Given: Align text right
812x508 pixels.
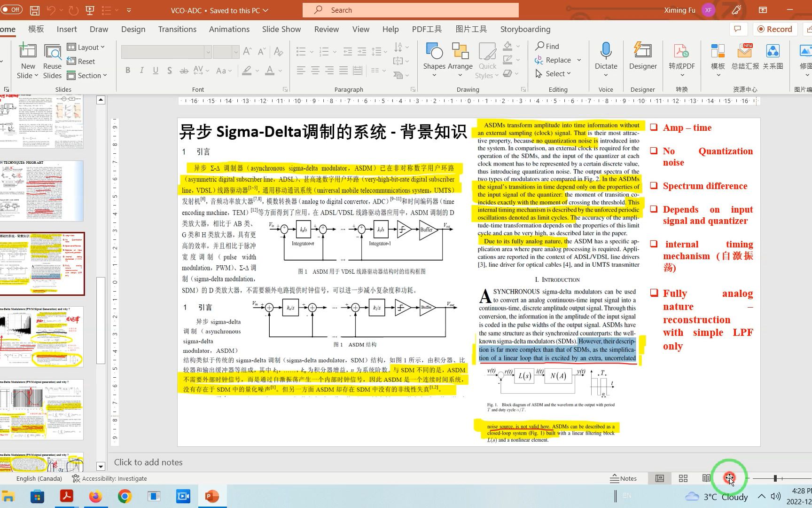Looking at the screenshot, I should point(329,71).
